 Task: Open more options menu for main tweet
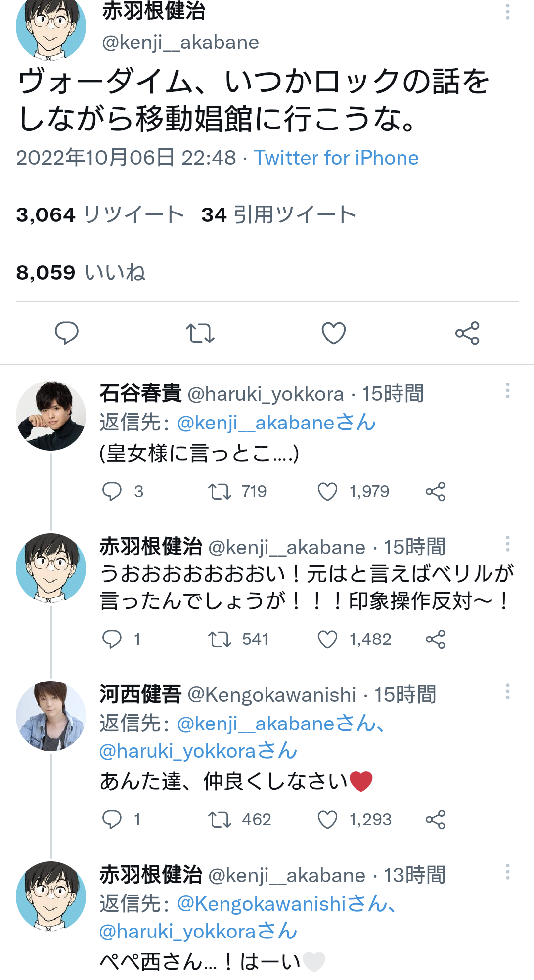507,12
